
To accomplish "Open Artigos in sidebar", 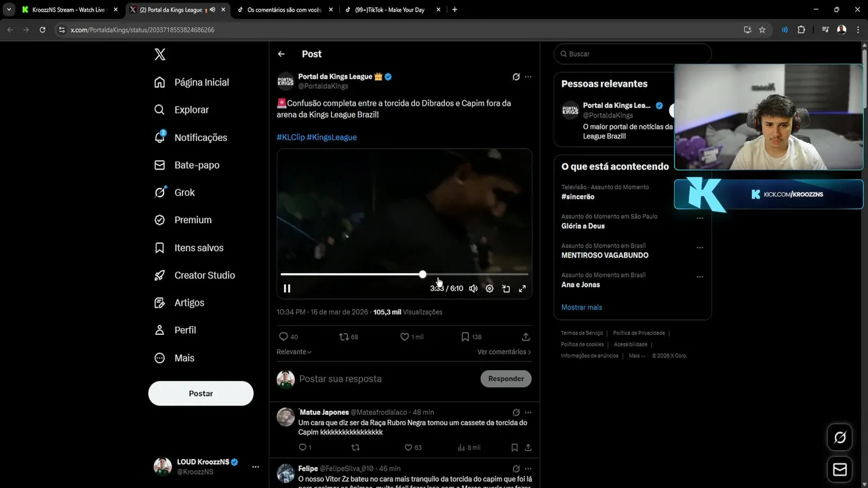I will point(180,302).
